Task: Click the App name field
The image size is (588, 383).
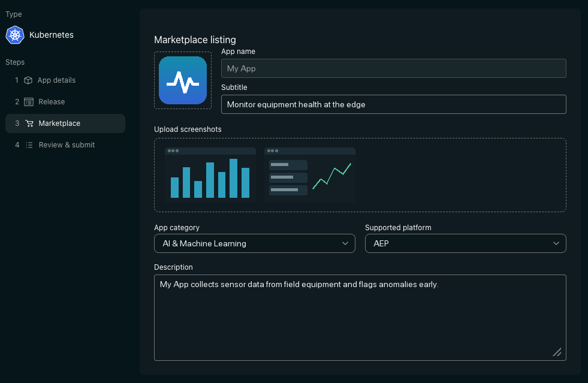Action: (394, 68)
